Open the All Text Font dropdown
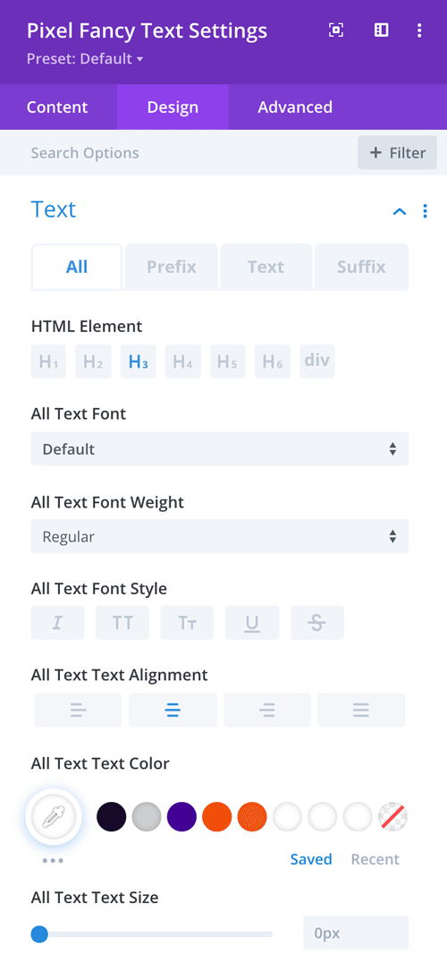The width and height of the screenshot is (447, 980). 220,448
